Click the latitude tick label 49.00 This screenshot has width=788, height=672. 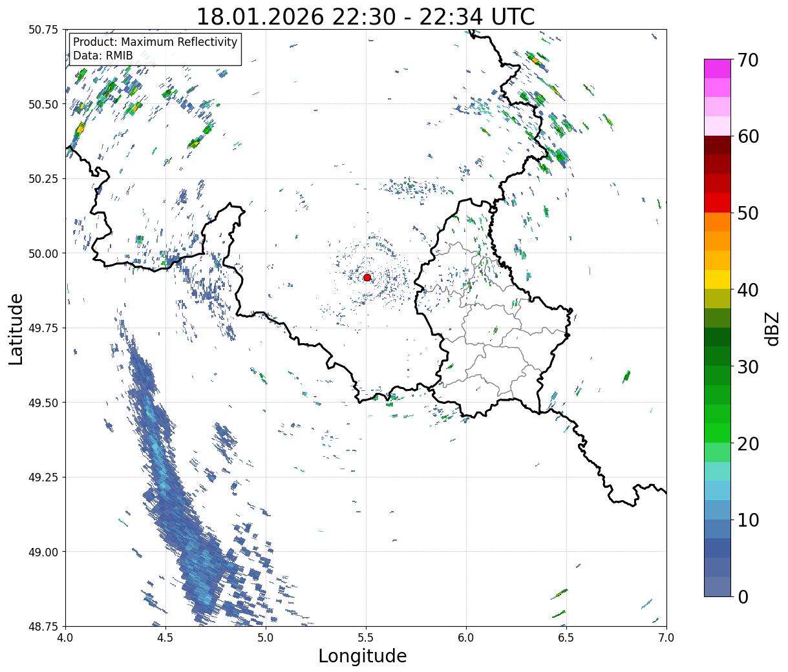click(43, 552)
